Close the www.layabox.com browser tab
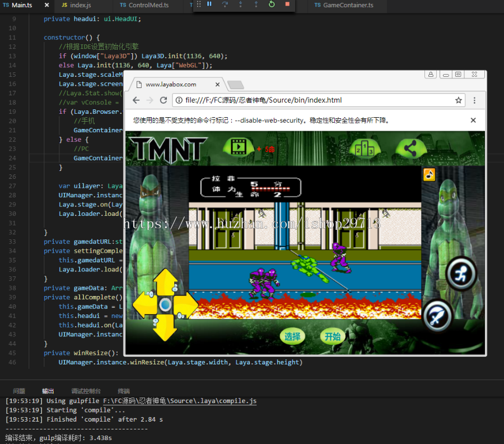Image resolution: width=504 pixels, height=444 pixels. (218, 84)
